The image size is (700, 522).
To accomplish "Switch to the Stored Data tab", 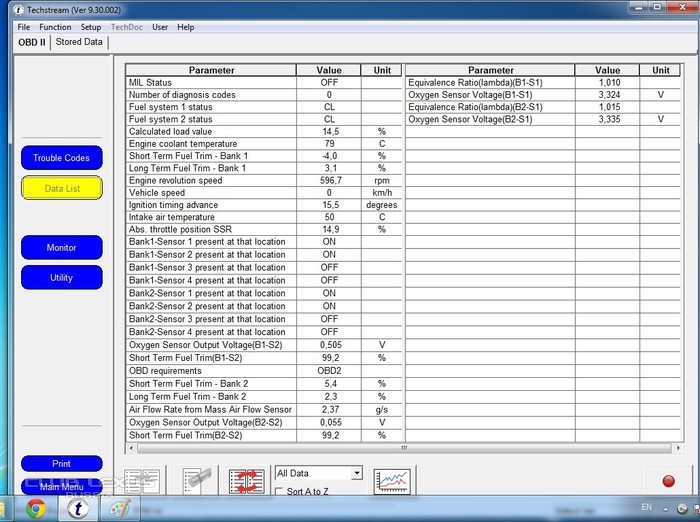I will coord(79,42).
